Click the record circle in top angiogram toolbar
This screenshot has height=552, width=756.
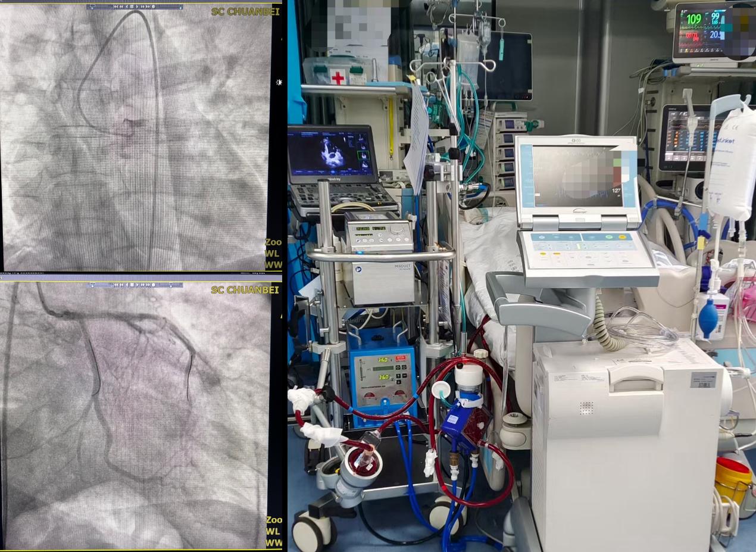(x=154, y=7)
